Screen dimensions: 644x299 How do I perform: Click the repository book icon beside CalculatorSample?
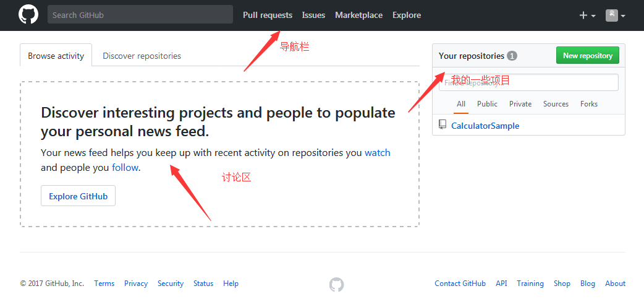click(443, 125)
